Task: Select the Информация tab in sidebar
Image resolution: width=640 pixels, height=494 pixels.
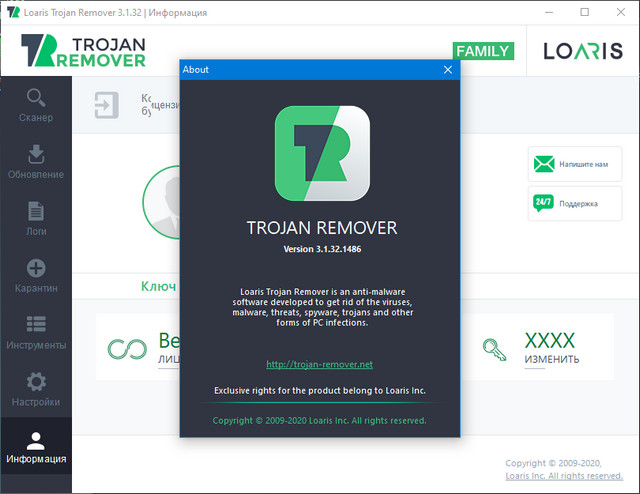Action: click(x=36, y=447)
